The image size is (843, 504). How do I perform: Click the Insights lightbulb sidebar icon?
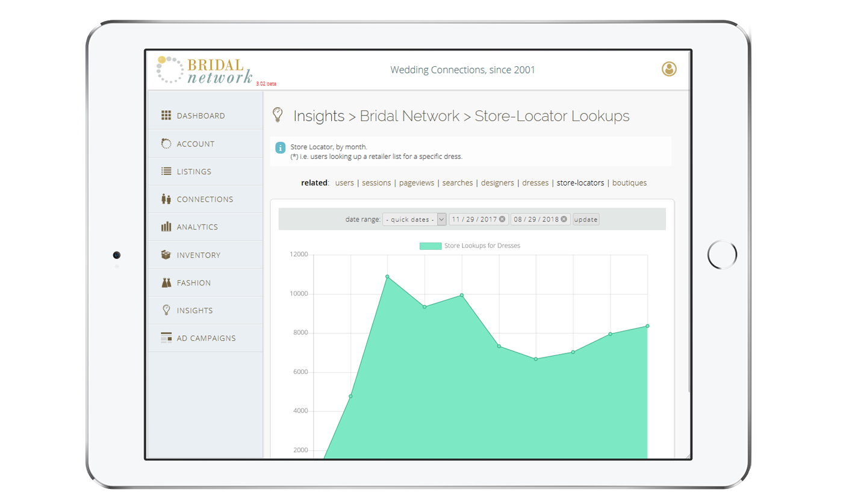(x=167, y=310)
